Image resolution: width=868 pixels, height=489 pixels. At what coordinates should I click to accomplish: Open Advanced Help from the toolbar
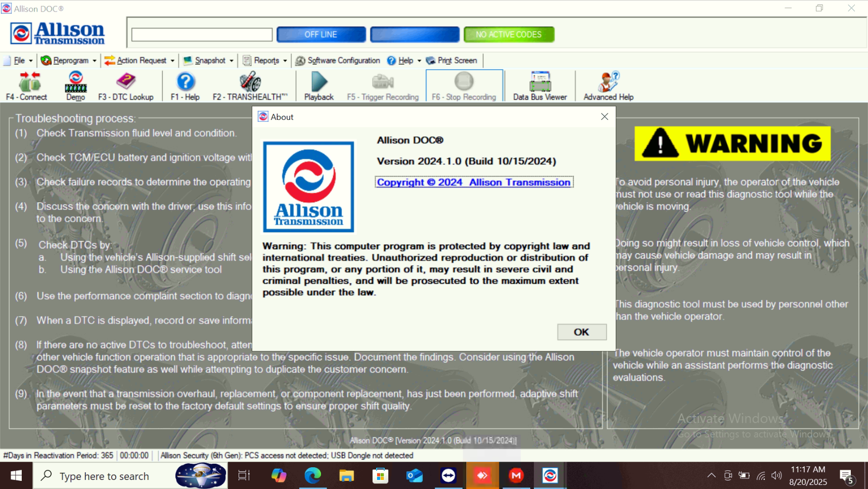point(609,86)
